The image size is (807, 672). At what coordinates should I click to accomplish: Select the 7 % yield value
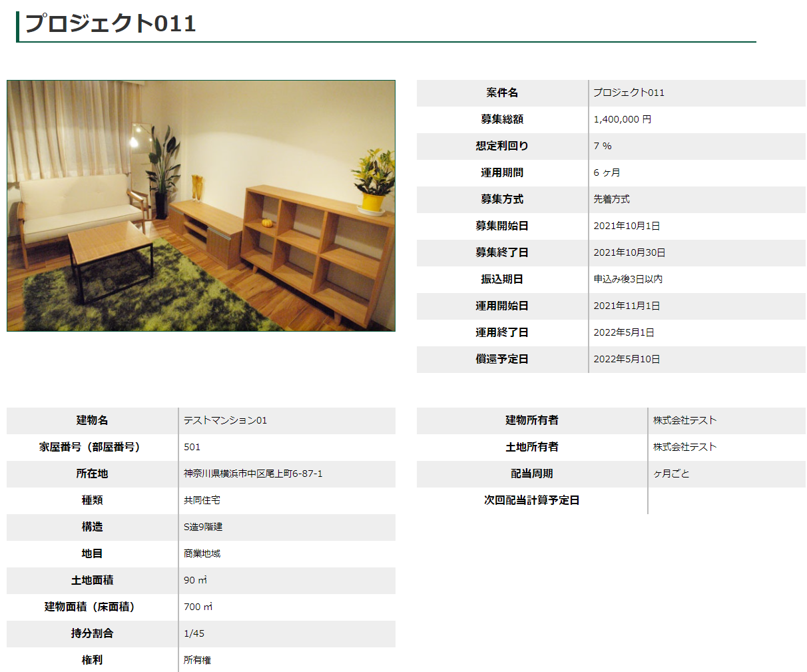(x=603, y=146)
